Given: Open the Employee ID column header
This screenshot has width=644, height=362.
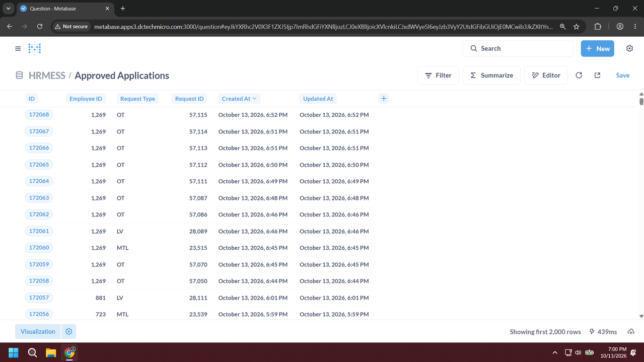Looking at the screenshot, I should (86, 99).
